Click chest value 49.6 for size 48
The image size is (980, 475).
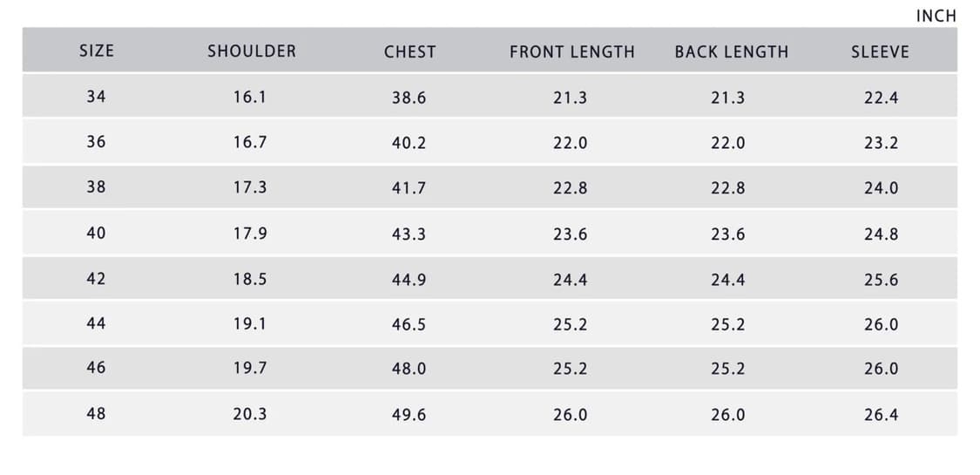click(409, 415)
